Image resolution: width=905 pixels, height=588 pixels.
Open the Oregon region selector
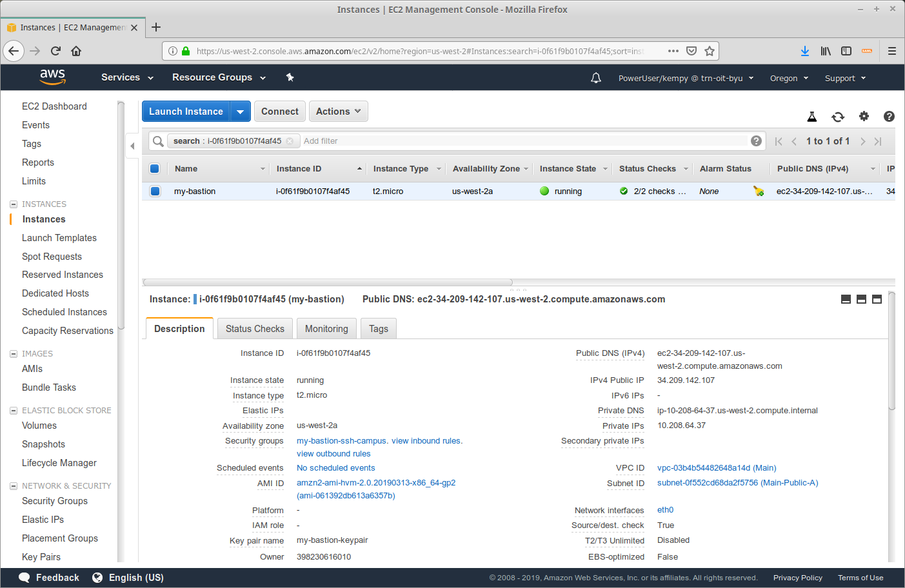(x=789, y=78)
